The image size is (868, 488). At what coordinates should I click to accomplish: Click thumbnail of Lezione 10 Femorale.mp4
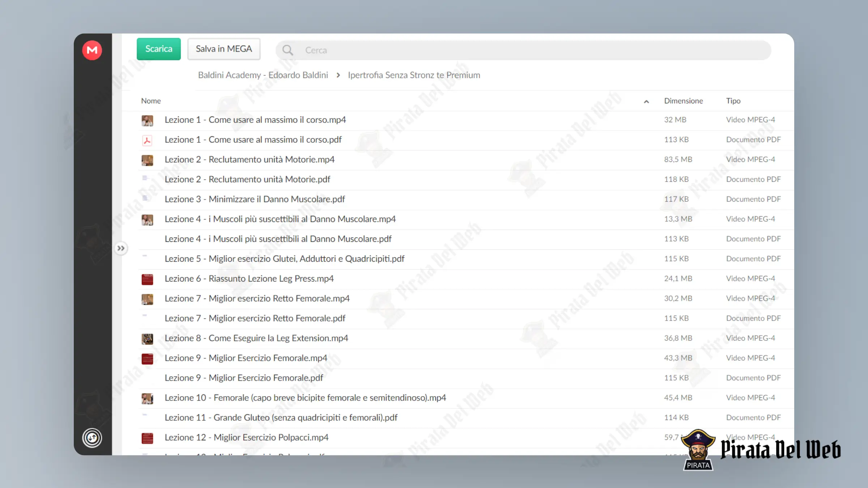point(147,398)
